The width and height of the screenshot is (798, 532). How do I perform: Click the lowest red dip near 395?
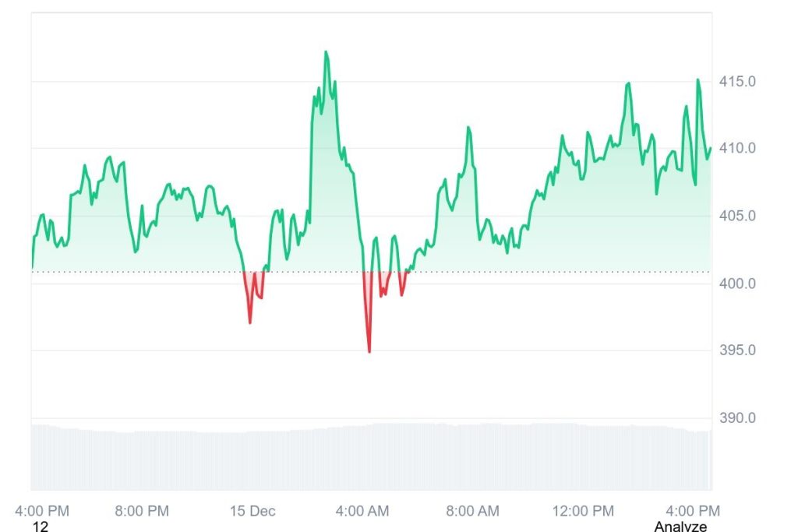tap(369, 352)
